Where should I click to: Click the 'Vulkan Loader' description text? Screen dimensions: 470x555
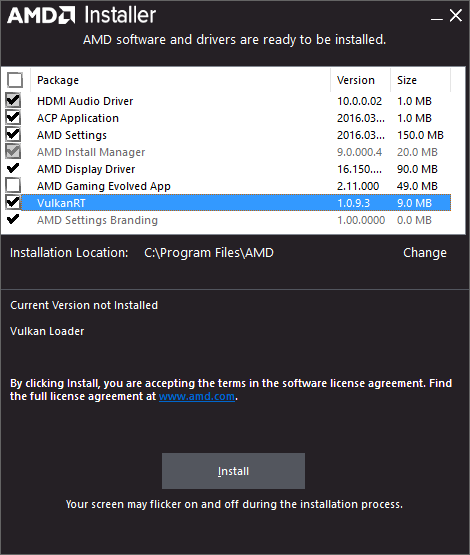tap(47, 331)
